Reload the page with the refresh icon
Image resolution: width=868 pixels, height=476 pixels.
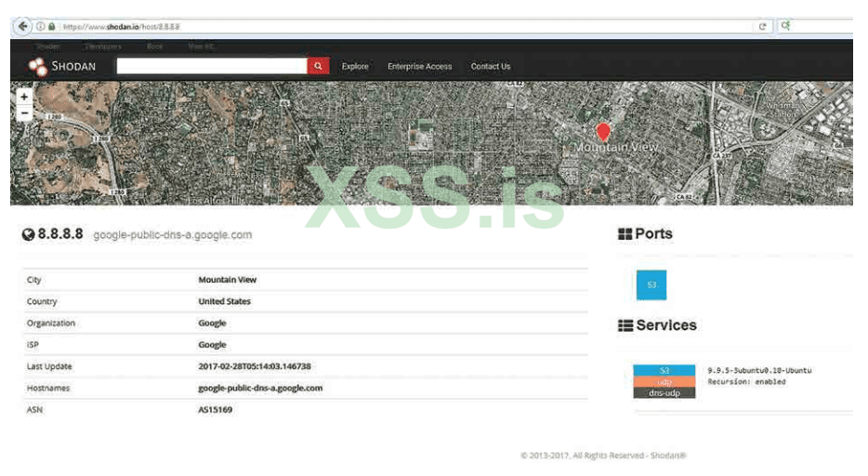[762, 26]
